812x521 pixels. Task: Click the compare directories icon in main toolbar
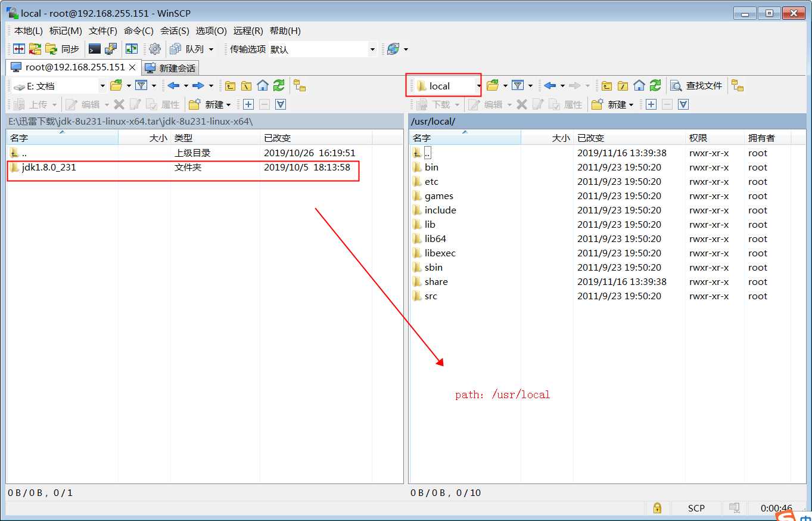[x=19, y=49]
